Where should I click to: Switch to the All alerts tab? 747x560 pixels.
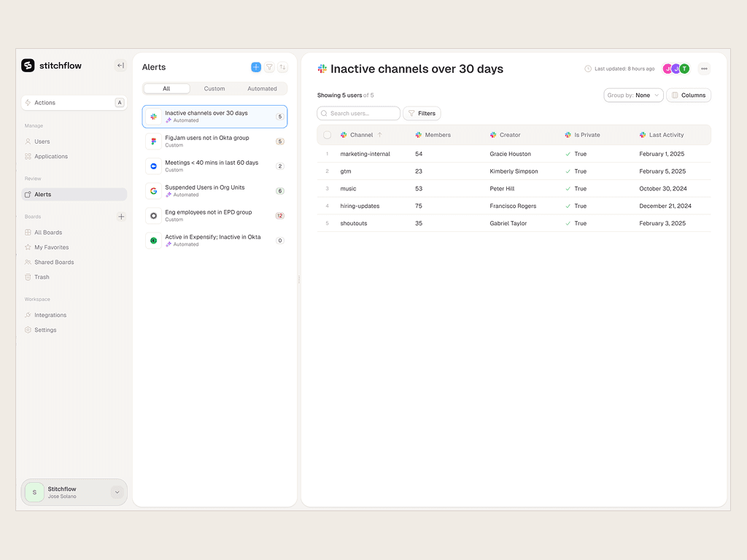point(166,88)
